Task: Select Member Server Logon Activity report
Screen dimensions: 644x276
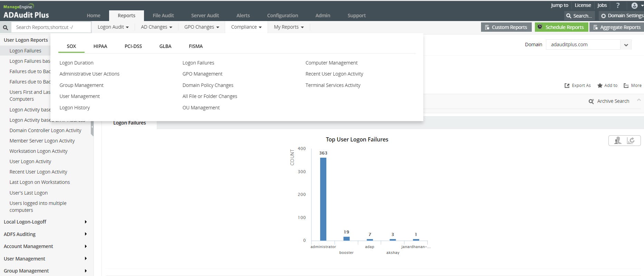Action: pos(42,141)
